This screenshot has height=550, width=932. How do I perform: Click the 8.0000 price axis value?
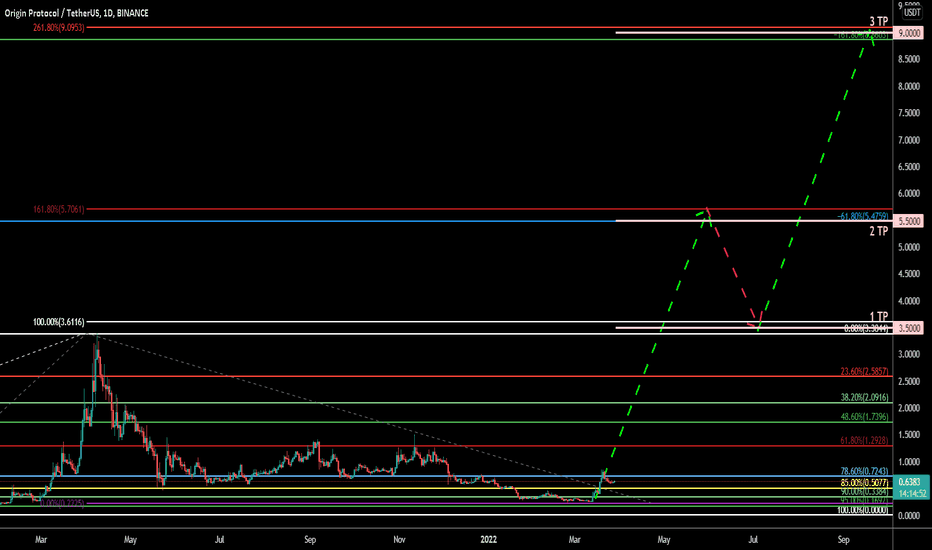[909, 87]
